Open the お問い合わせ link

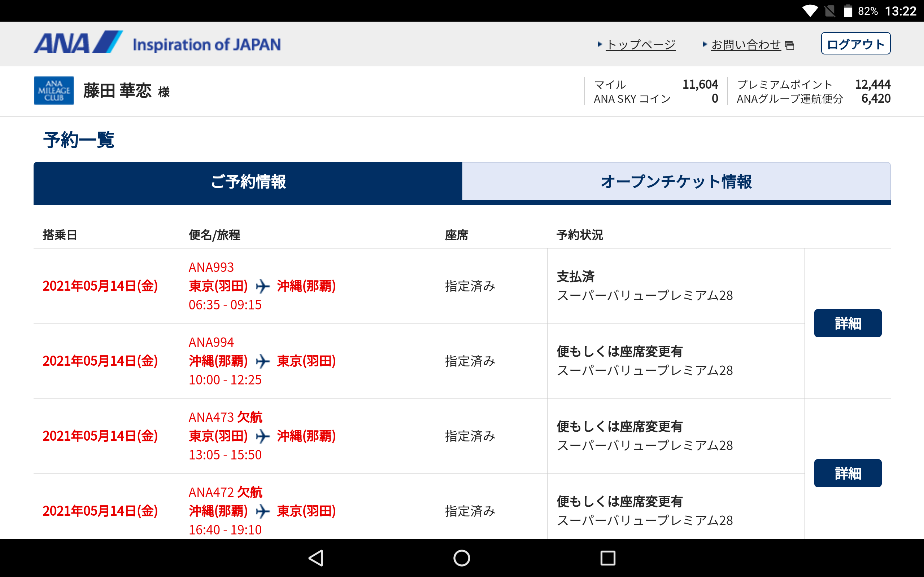(x=746, y=45)
